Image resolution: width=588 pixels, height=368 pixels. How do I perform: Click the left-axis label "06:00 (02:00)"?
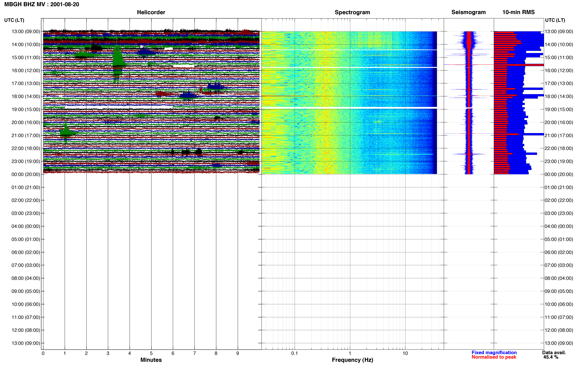click(x=26, y=252)
